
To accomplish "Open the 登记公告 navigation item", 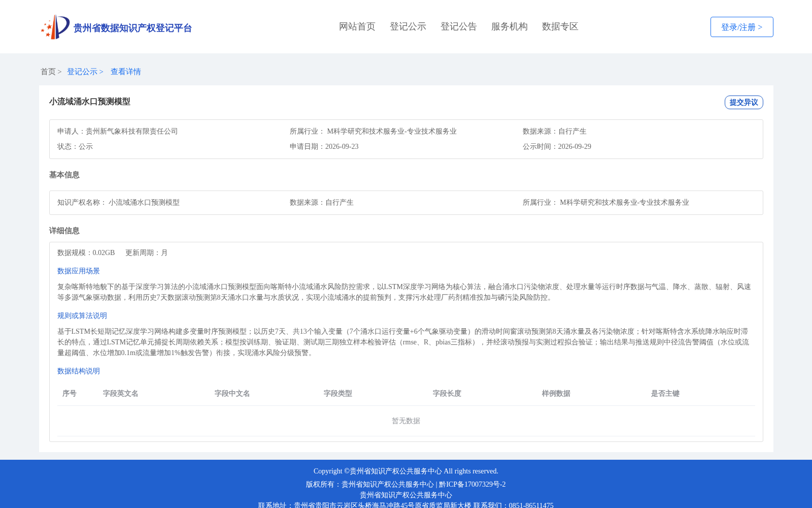I will [x=459, y=26].
